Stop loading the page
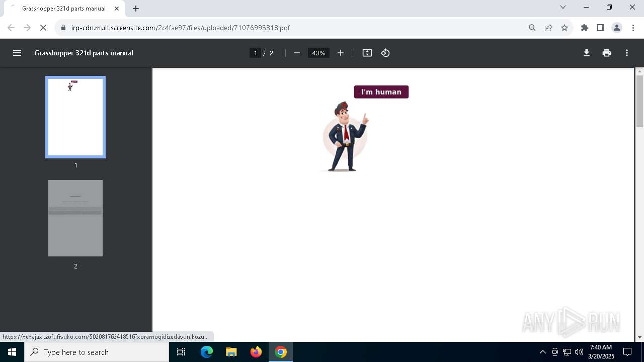 43,28
